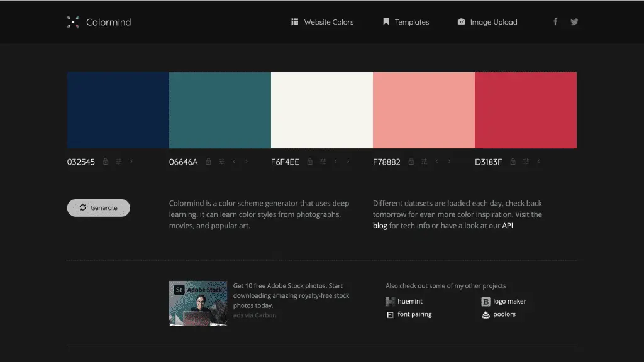The image size is (644, 362).
Task: Click the F78882 hex code text
Action: pos(387,162)
